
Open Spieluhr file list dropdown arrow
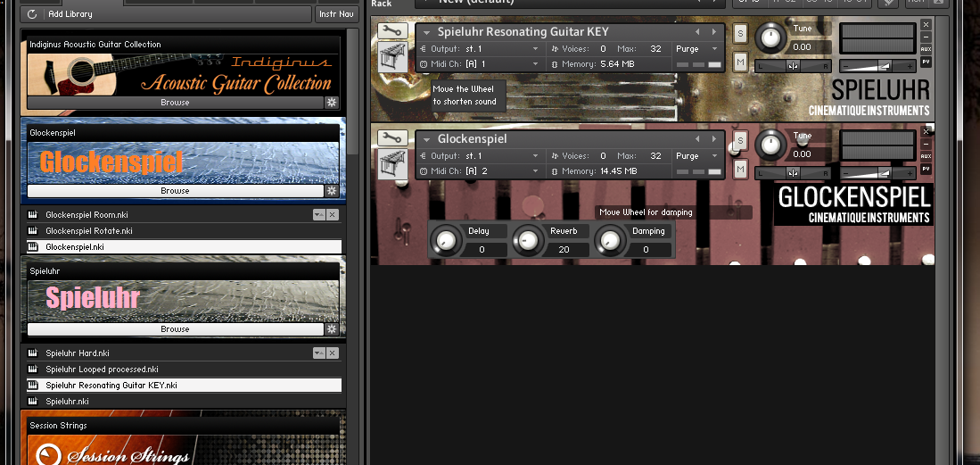319,353
